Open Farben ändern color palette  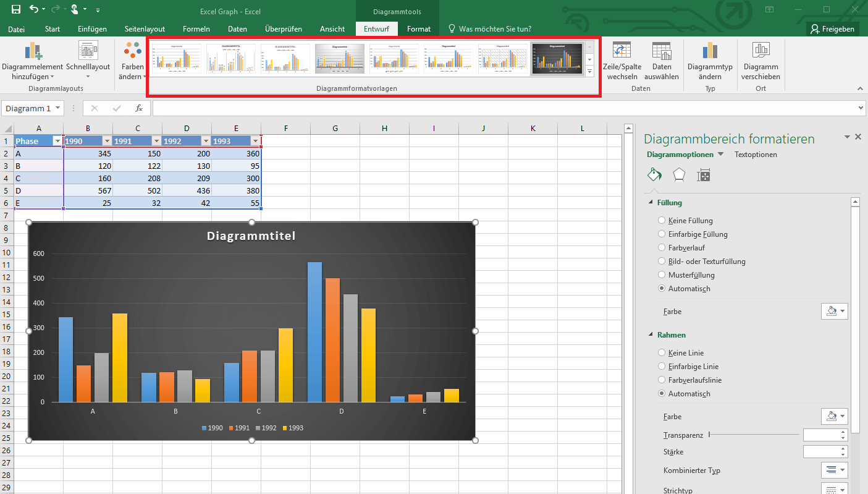[x=132, y=61]
